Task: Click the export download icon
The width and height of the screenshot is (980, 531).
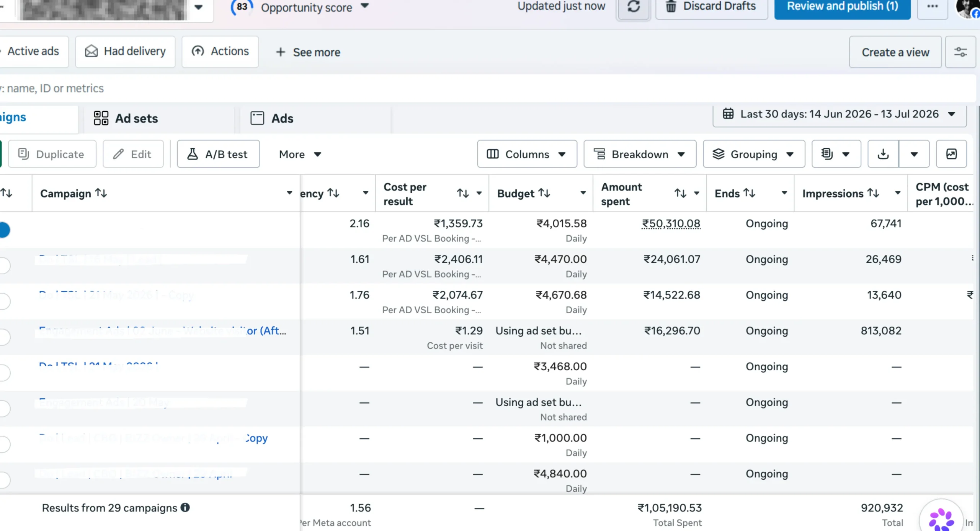Action: click(x=883, y=154)
